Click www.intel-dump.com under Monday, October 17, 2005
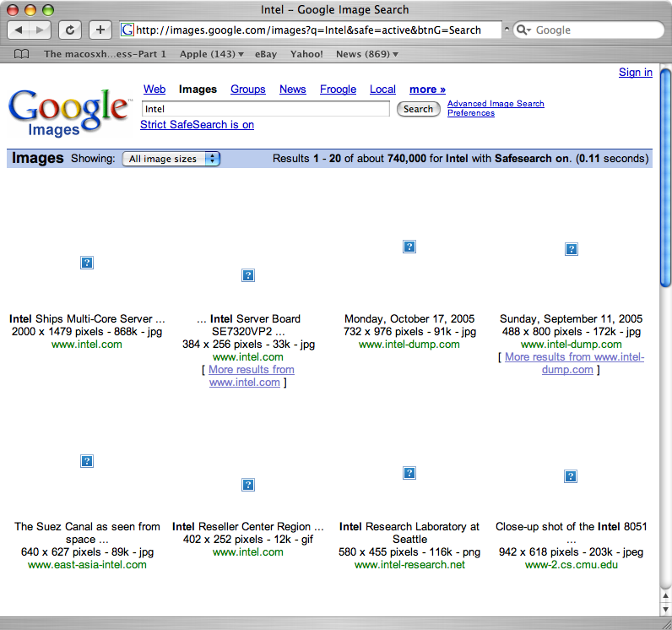Image resolution: width=672 pixels, height=630 pixels. [x=409, y=345]
